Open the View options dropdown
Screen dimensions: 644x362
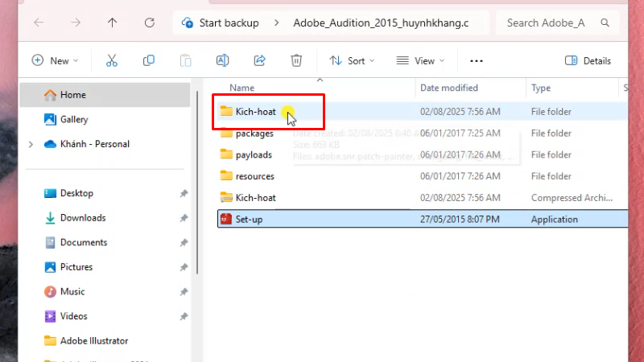pyautogui.click(x=420, y=61)
